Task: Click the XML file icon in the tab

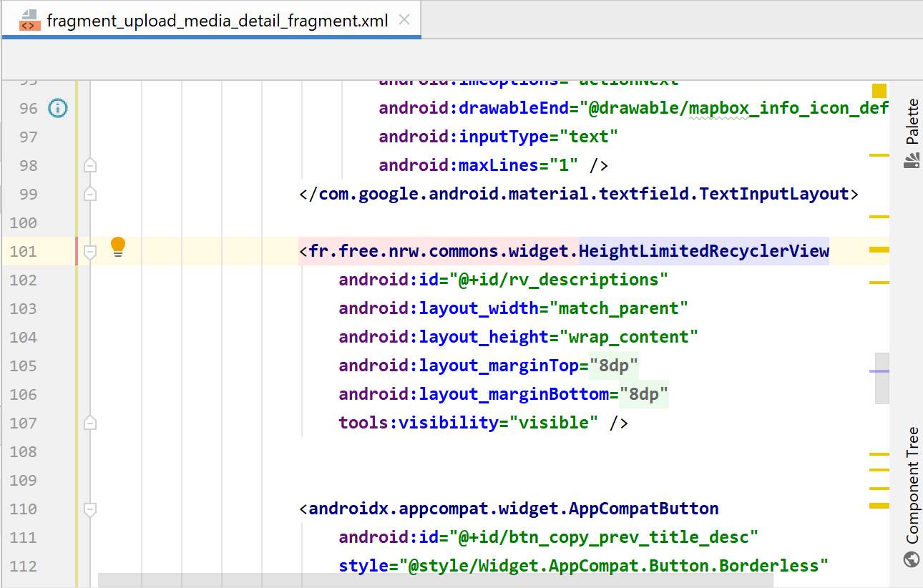Action: pos(29,21)
